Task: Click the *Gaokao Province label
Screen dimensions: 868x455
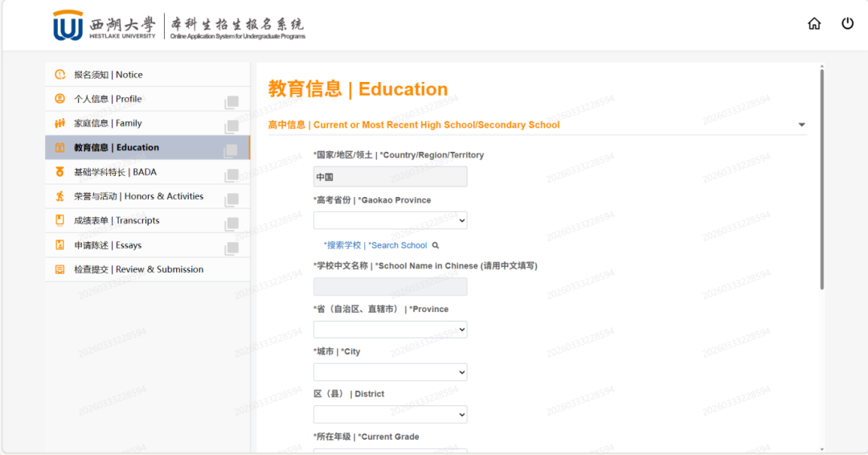Action: tap(372, 200)
